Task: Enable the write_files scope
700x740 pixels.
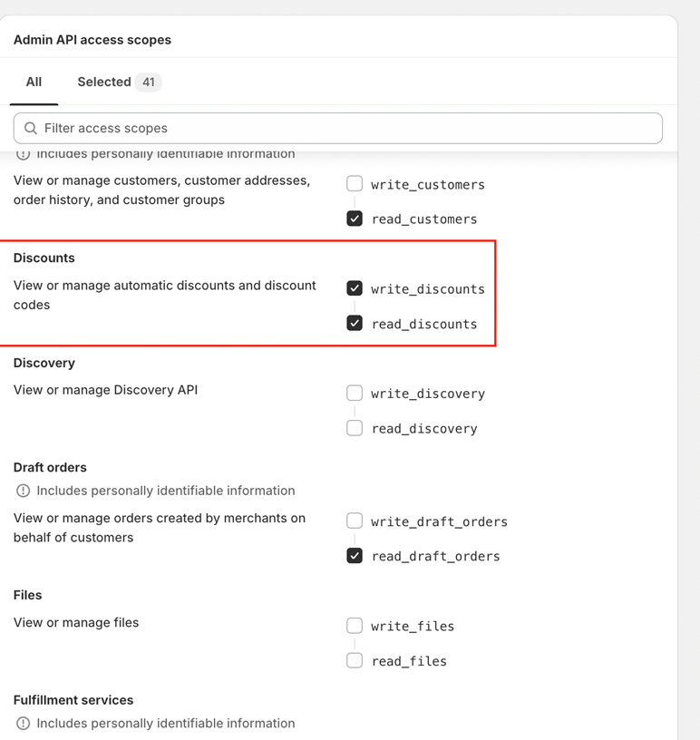Action: tap(355, 626)
